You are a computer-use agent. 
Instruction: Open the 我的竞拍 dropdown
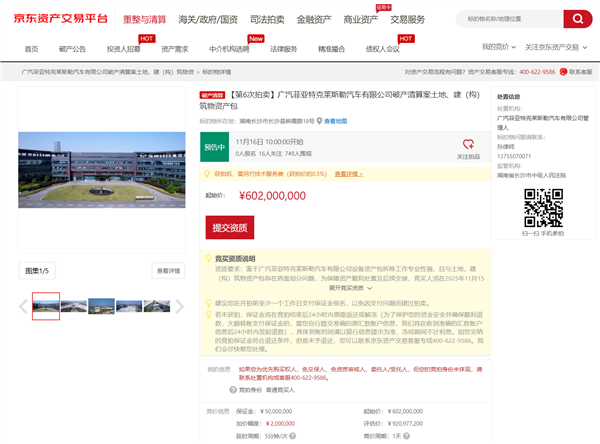point(497,47)
